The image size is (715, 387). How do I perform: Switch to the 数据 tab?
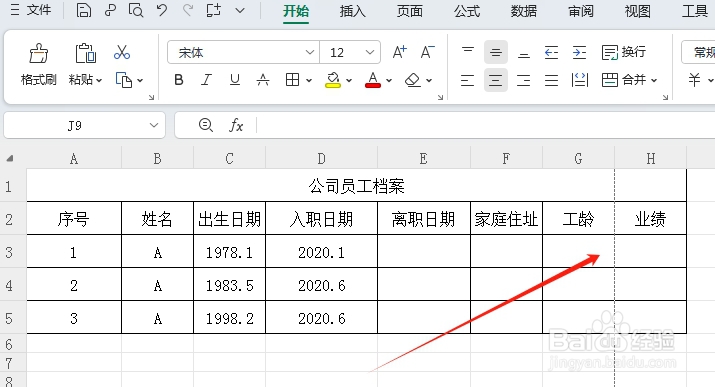pos(523,11)
